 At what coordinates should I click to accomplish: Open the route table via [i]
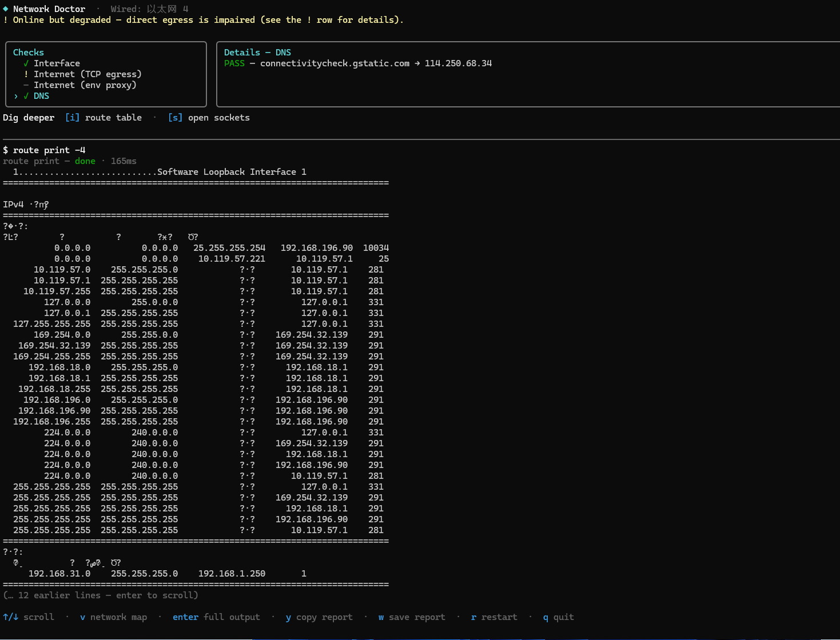click(103, 118)
